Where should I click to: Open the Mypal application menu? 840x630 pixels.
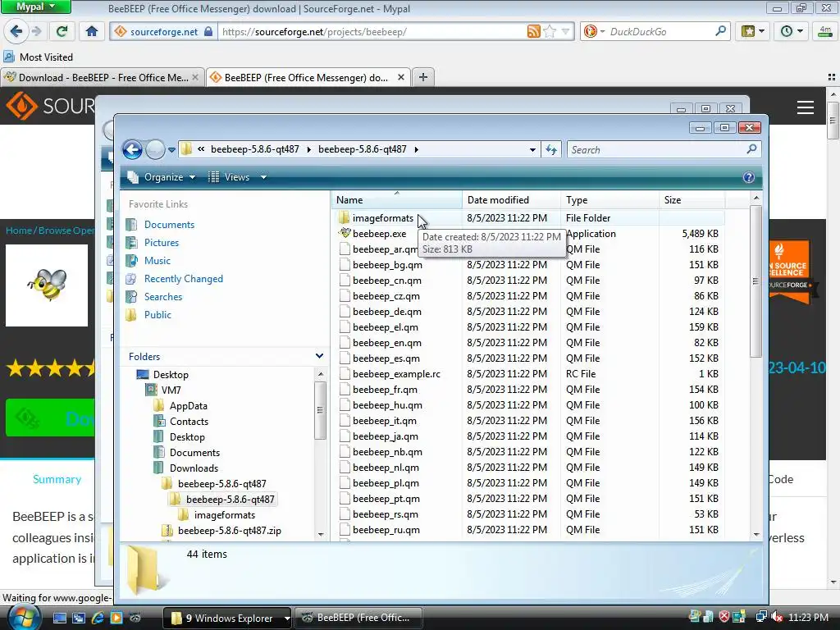pos(35,7)
